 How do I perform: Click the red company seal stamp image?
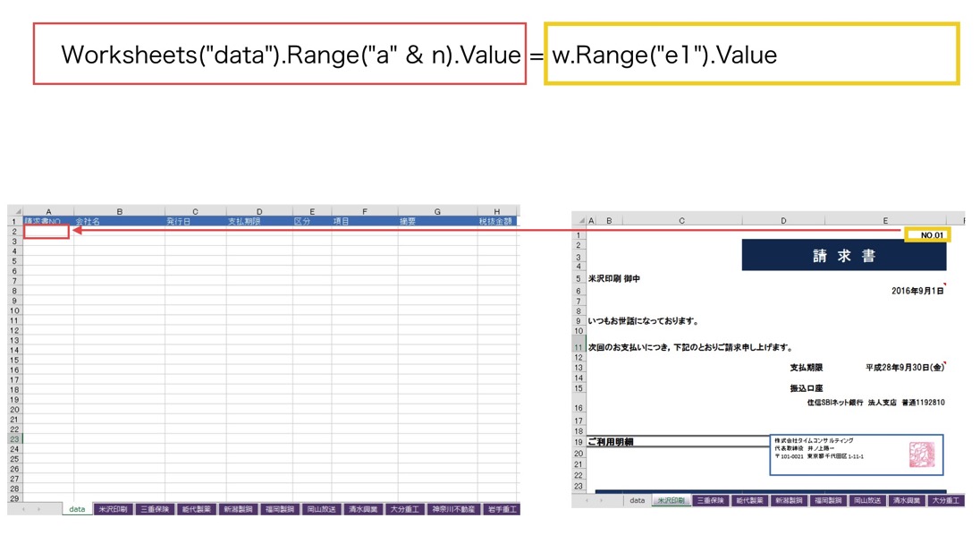[921, 454]
